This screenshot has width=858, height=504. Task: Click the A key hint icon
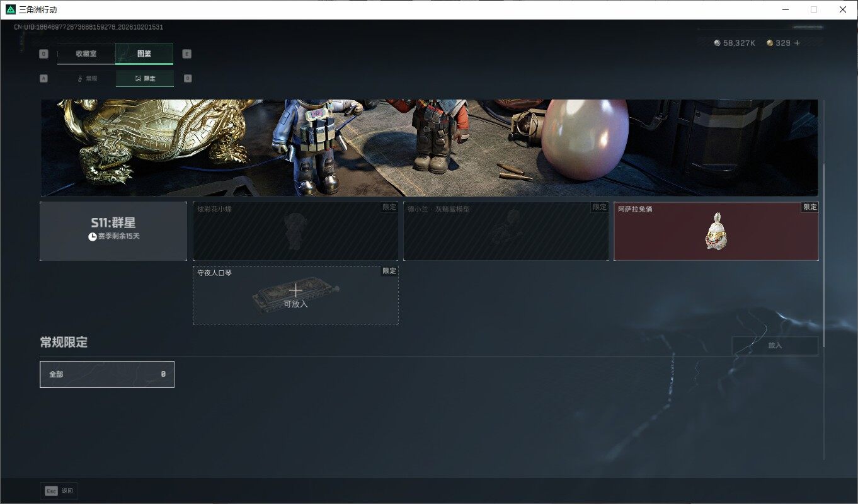point(43,79)
